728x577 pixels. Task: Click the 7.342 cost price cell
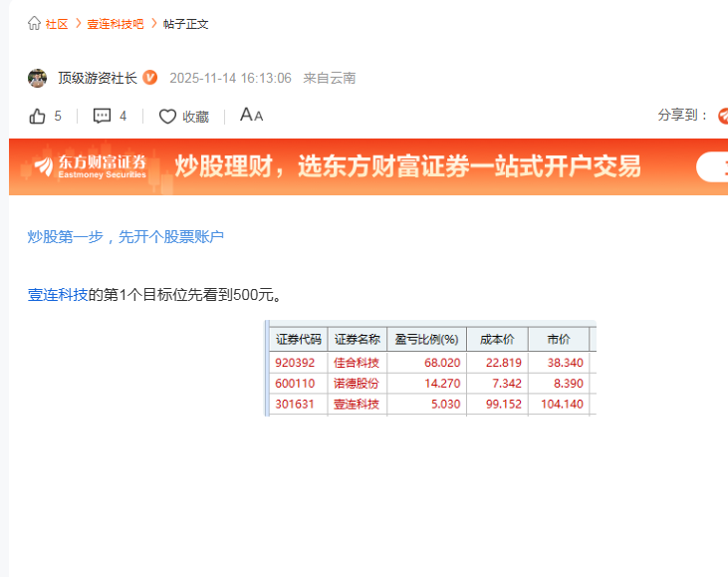[507, 384]
